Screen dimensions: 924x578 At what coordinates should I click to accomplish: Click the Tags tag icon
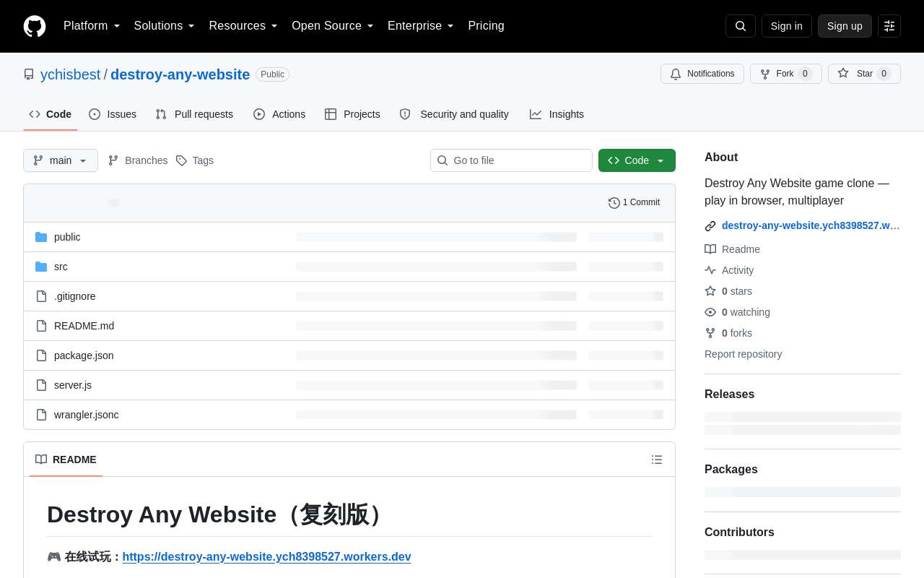pyautogui.click(x=181, y=160)
